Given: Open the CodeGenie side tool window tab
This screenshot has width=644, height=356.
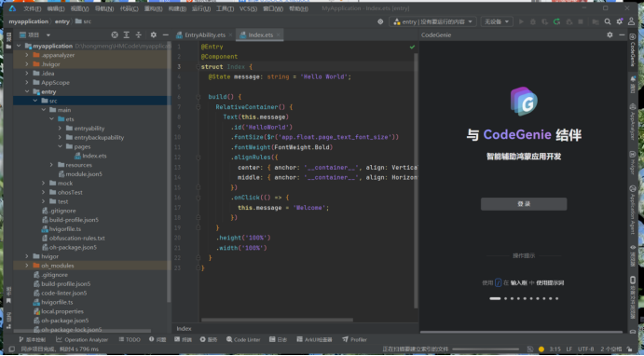Looking at the screenshot, I should (633, 50).
